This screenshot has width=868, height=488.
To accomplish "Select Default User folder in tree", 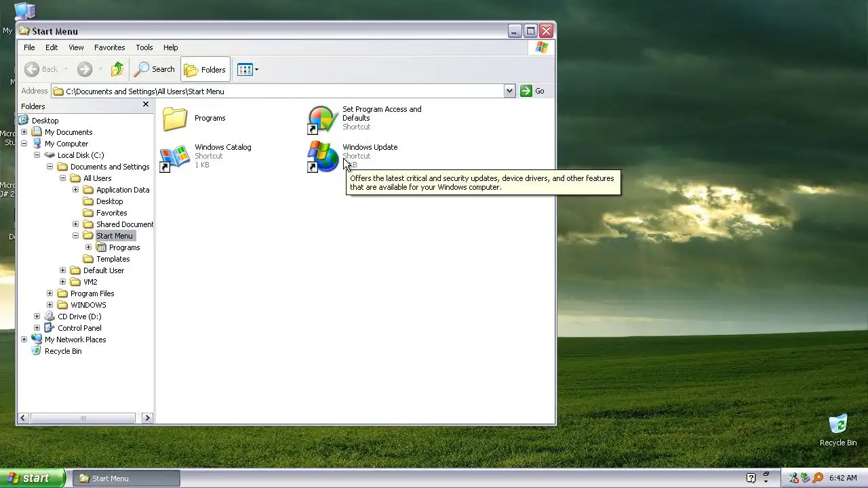I will click(104, 270).
